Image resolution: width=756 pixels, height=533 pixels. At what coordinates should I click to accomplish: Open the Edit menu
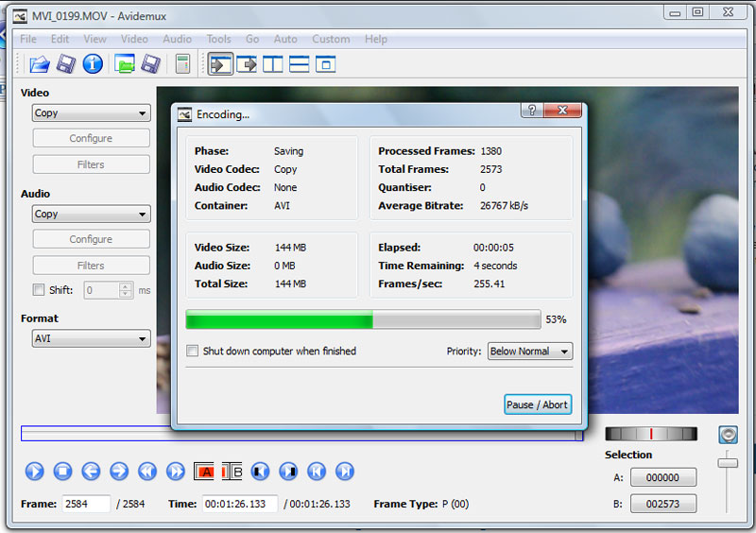(60, 39)
